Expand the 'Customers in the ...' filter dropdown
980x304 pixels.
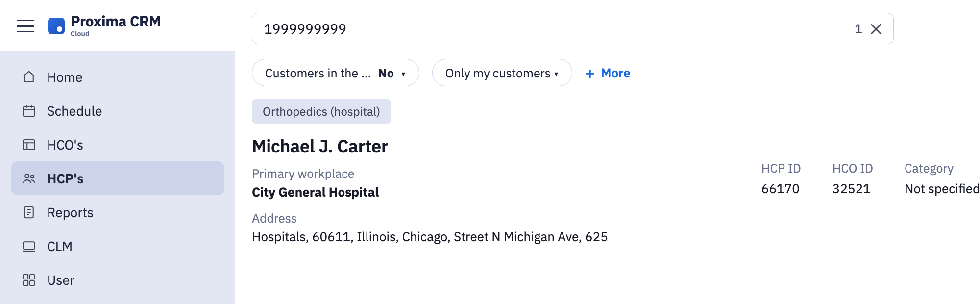pos(336,73)
